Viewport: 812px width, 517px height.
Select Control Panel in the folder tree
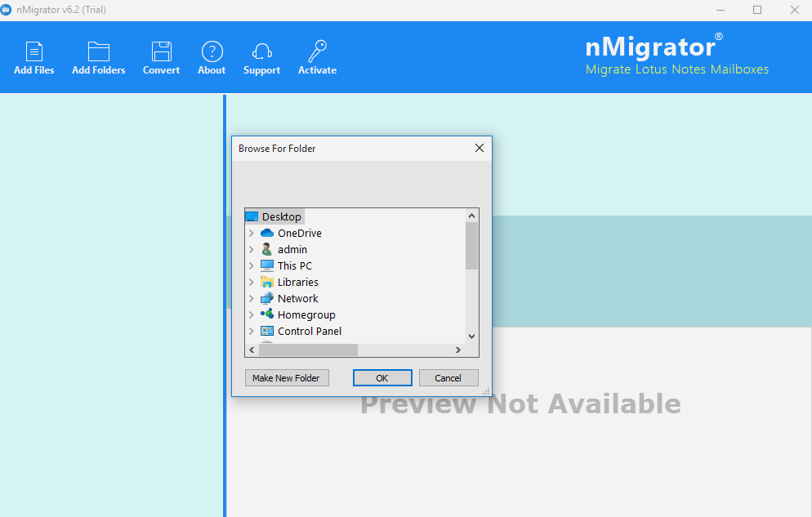click(x=309, y=331)
